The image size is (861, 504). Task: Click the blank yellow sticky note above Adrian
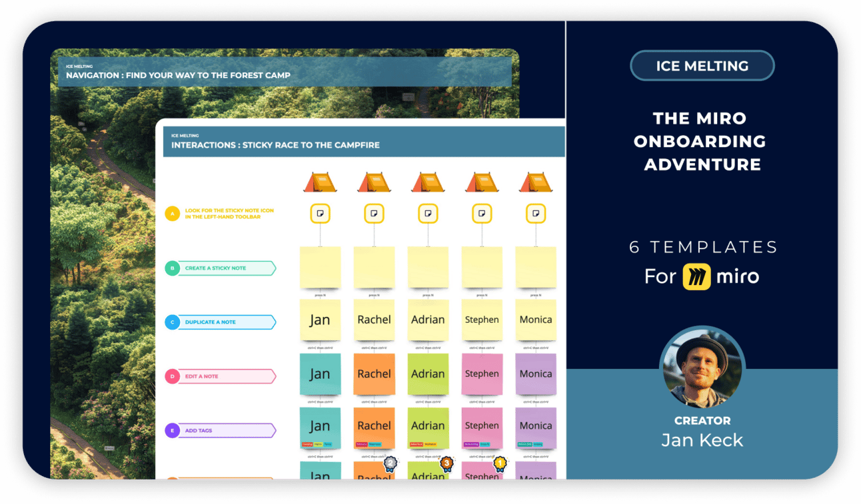pyautogui.click(x=428, y=267)
